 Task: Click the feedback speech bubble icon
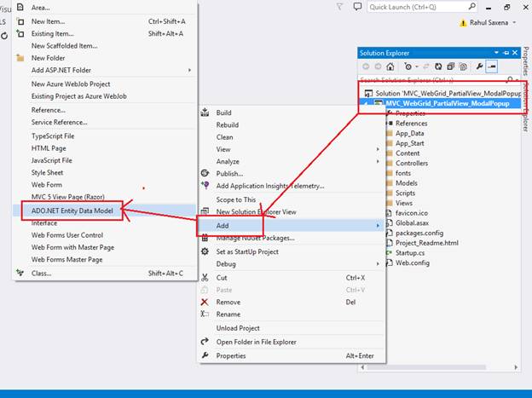tap(357, 7)
